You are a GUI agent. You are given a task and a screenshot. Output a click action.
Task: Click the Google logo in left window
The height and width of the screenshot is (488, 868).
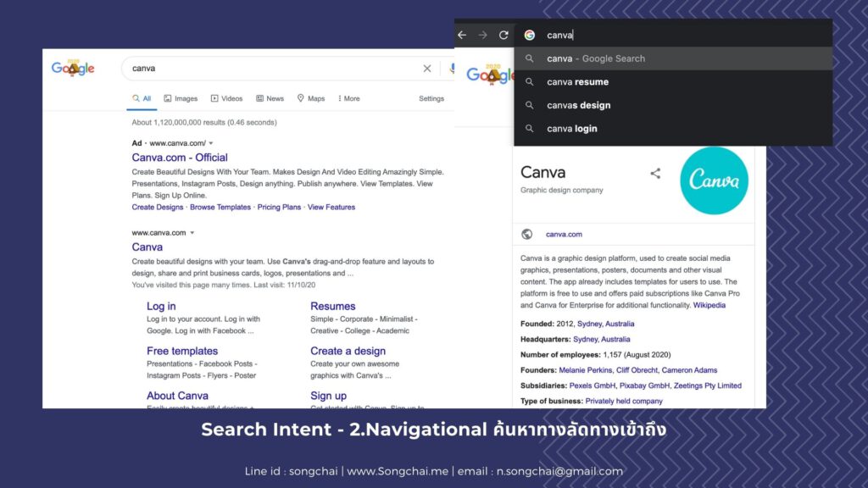[x=73, y=68]
